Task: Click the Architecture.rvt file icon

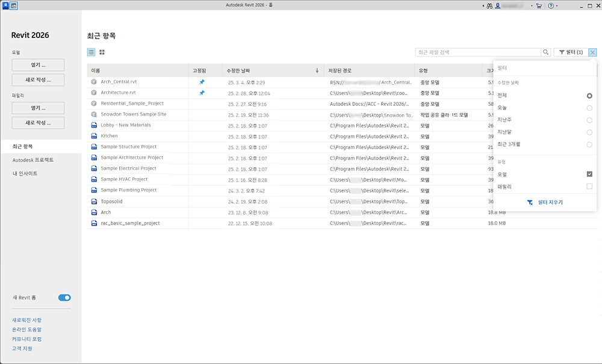Action: (94, 93)
